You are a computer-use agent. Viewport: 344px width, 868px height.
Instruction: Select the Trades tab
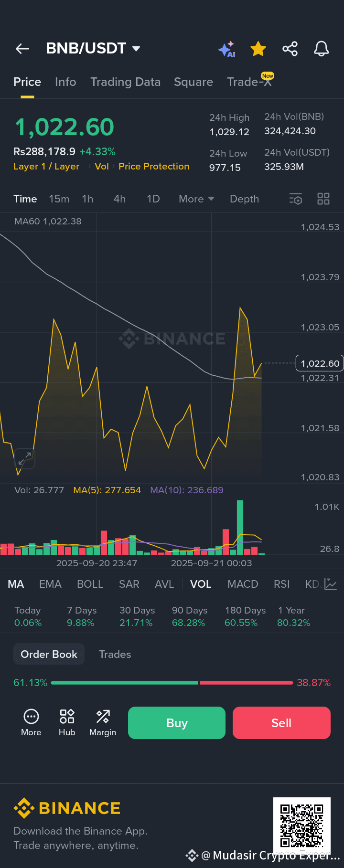(x=115, y=654)
